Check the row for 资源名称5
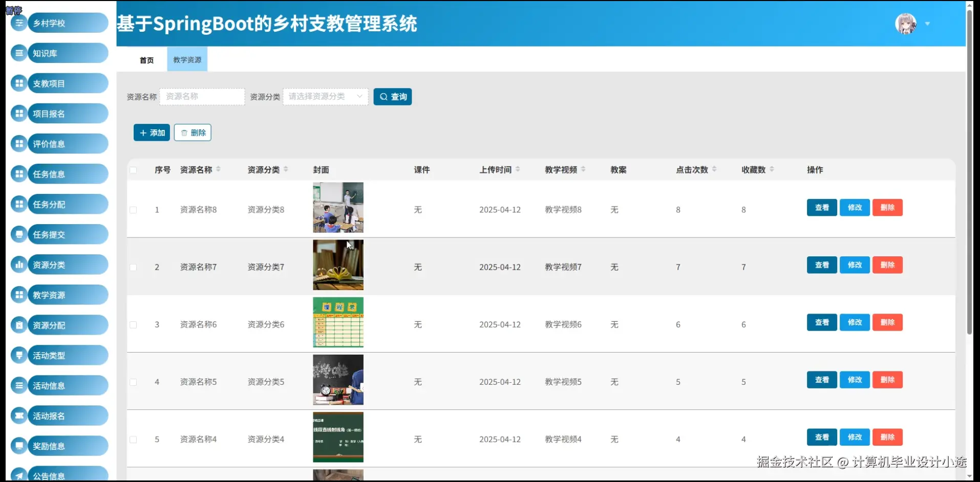 pos(133,382)
